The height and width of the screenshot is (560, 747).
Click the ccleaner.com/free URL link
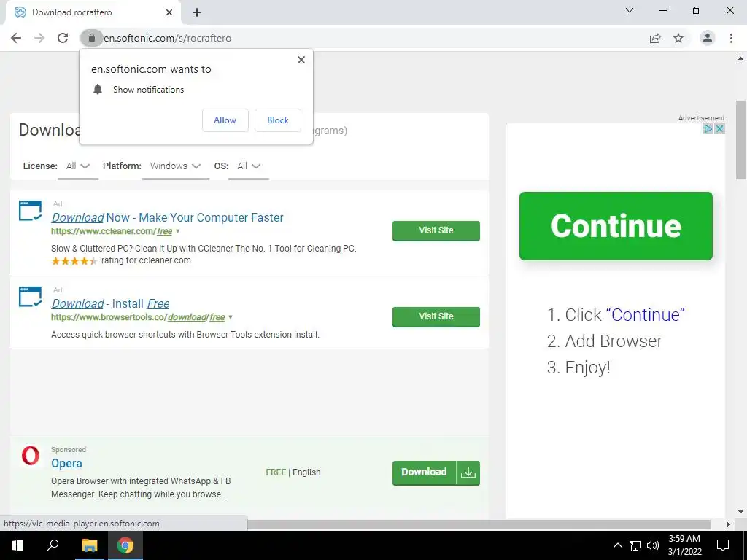112,231
